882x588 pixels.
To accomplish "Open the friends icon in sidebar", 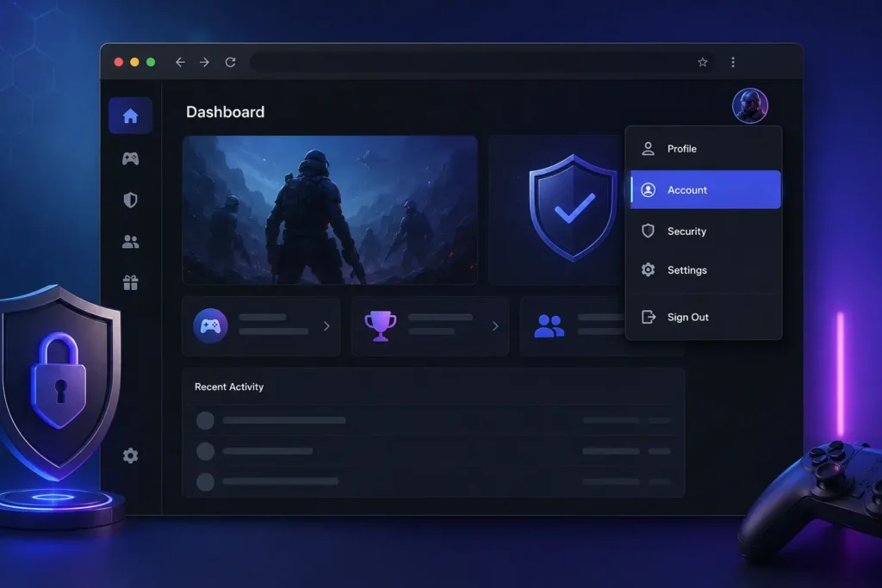I will (131, 242).
